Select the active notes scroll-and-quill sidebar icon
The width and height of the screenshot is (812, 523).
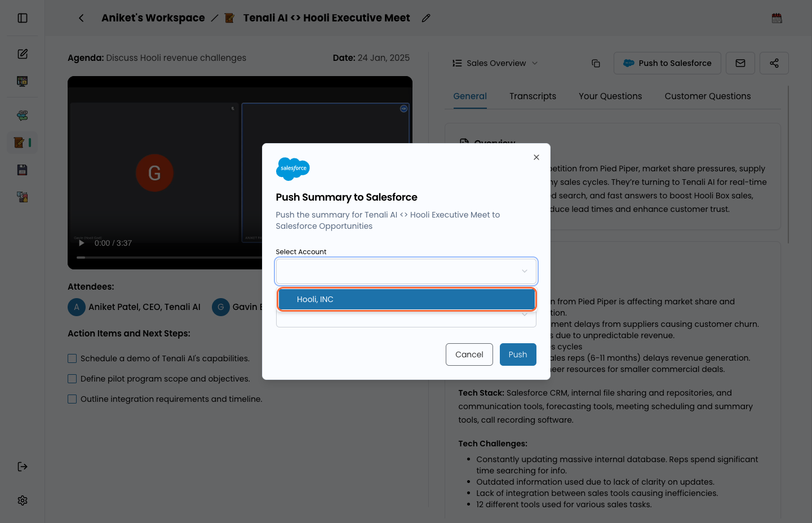19,143
